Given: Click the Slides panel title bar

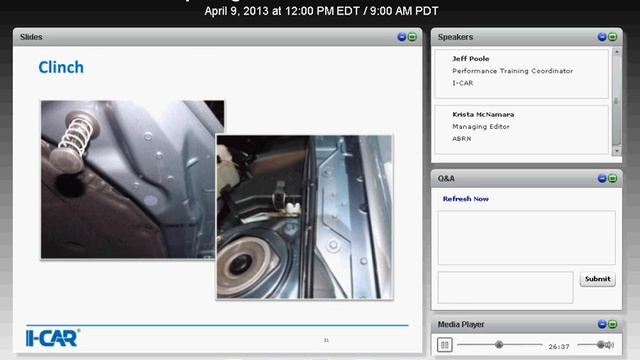Looking at the screenshot, I should point(218,37).
